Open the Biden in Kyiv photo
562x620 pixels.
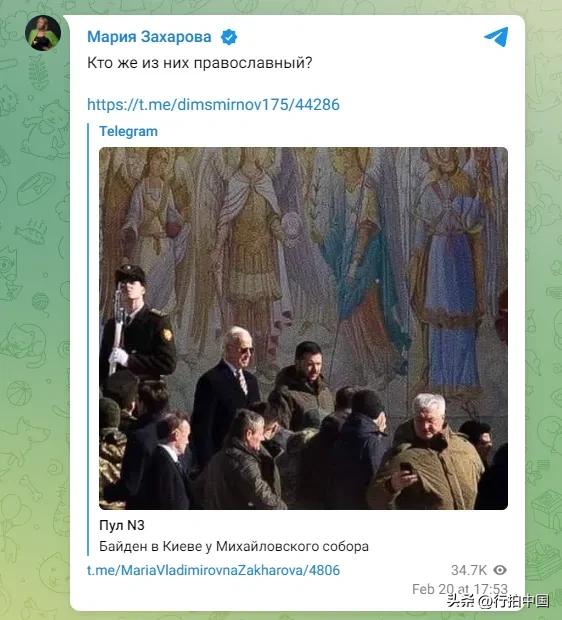tap(303, 328)
